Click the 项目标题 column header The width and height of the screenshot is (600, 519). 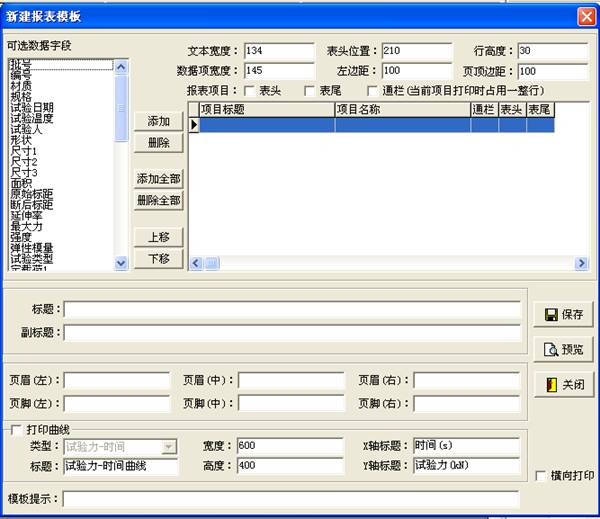pyautogui.click(x=267, y=110)
